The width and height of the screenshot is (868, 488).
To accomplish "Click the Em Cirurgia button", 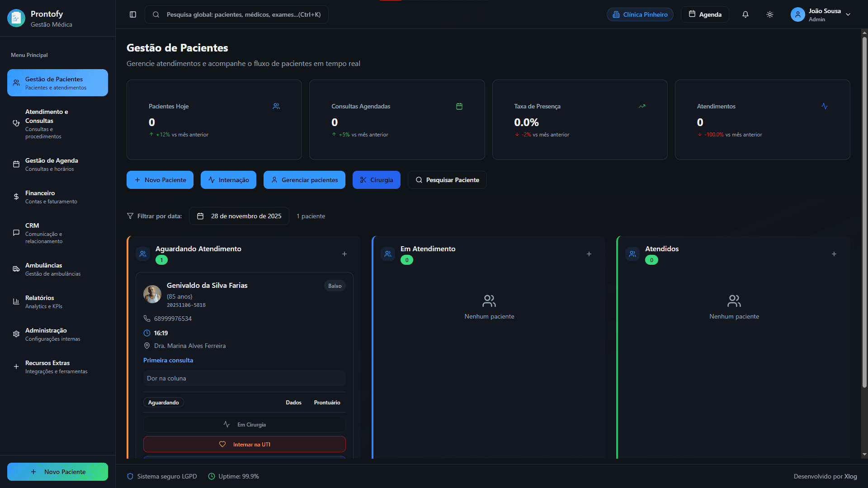I will (245, 425).
